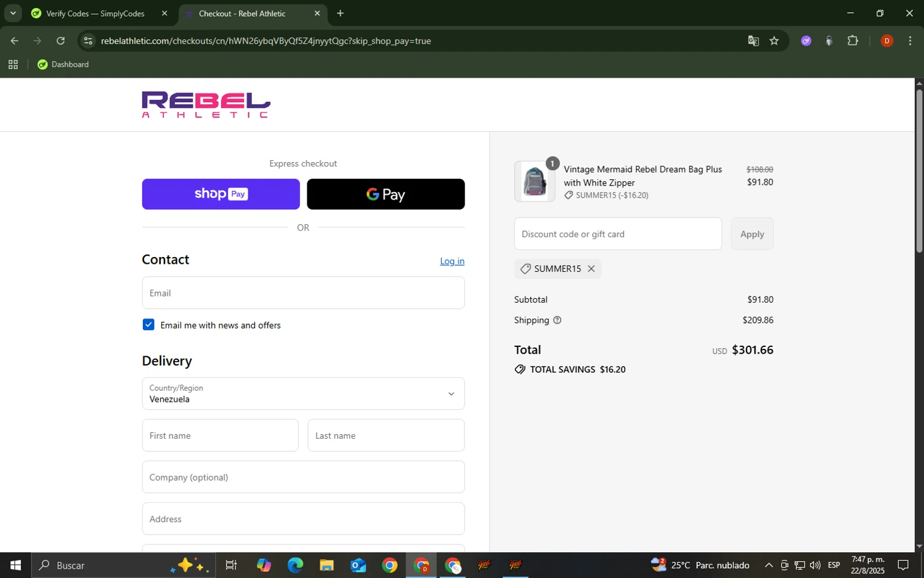
Task: Click the Total Savings tag icon
Action: [520, 370]
